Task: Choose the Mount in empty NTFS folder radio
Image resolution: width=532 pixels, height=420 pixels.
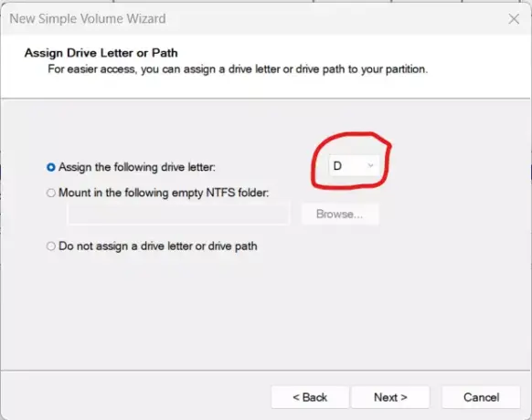Action: [x=51, y=193]
